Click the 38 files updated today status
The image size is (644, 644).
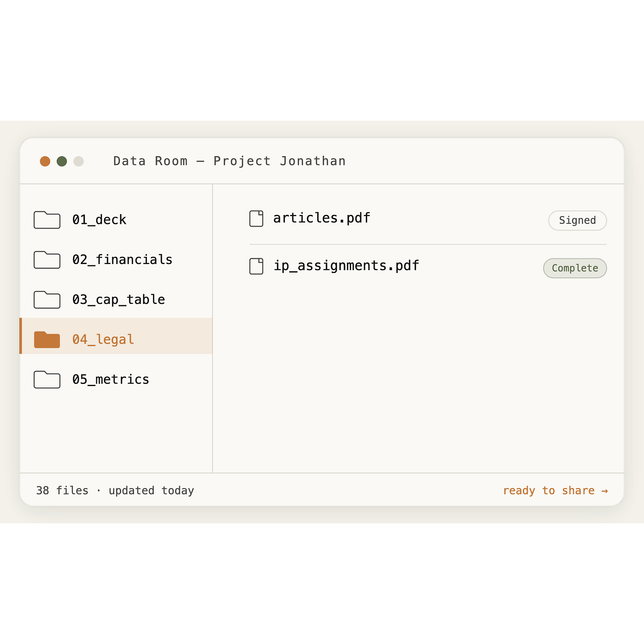click(x=115, y=491)
